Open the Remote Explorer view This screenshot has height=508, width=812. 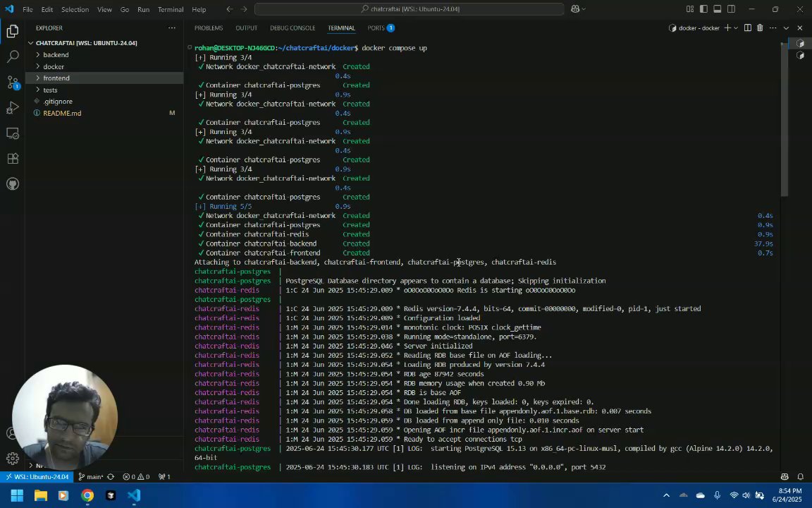click(13, 133)
